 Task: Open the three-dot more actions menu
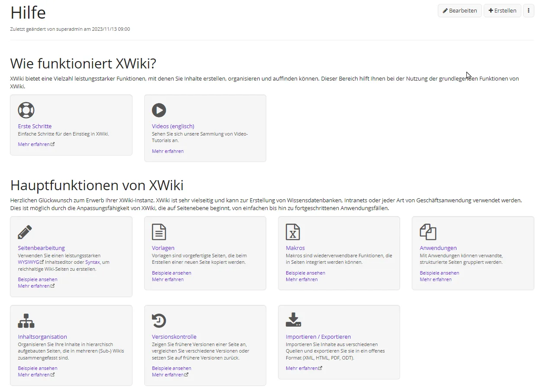(528, 11)
